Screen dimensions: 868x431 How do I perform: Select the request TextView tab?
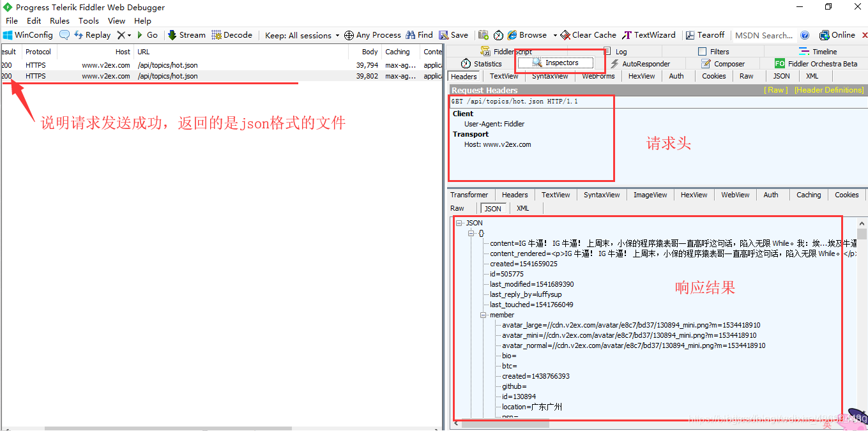click(x=504, y=76)
